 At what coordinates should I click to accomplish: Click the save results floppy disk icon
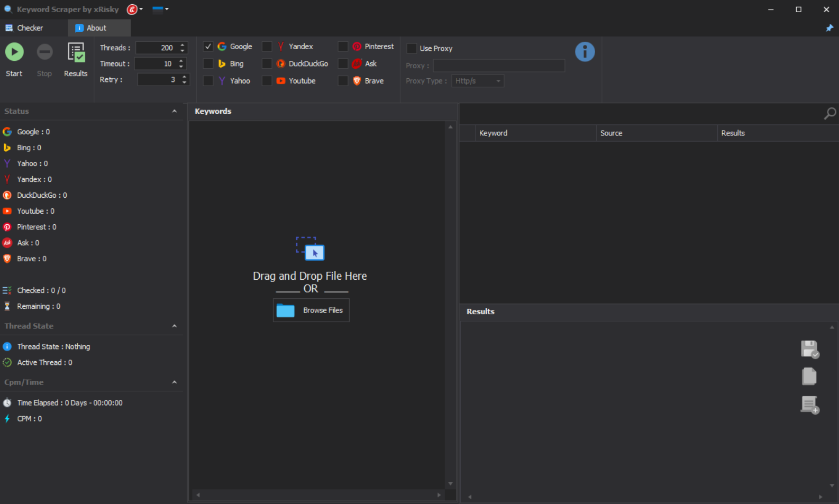click(809, 350)
